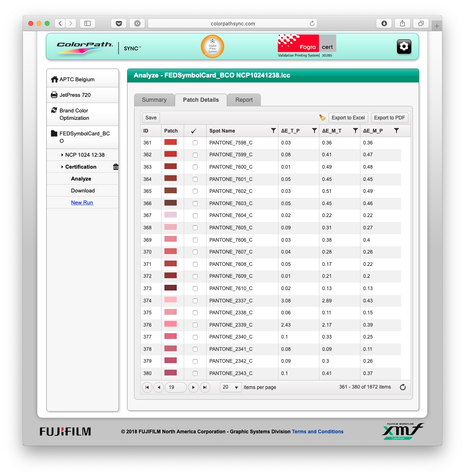Click the colorpathsync.com address bar
465x476 pixels.
tap(232, 23)
